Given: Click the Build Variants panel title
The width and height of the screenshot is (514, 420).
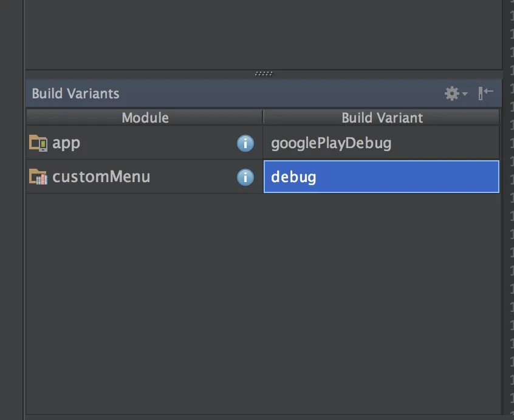Looking at the screenshot, I should pyautogui.click(x=75, y=93).
